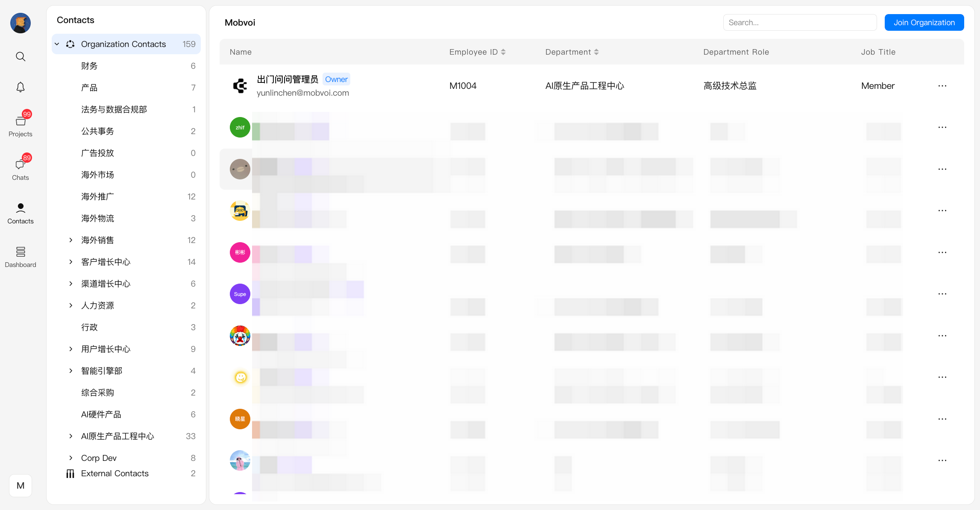Screen dimensions: 980x510
Task: Click the girl photo avatar
Action: tap(240, 460)
